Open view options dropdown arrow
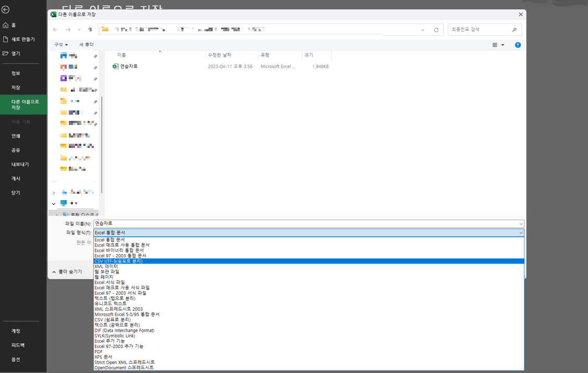The width and height of the screenshot is (588, 373). 503,45
